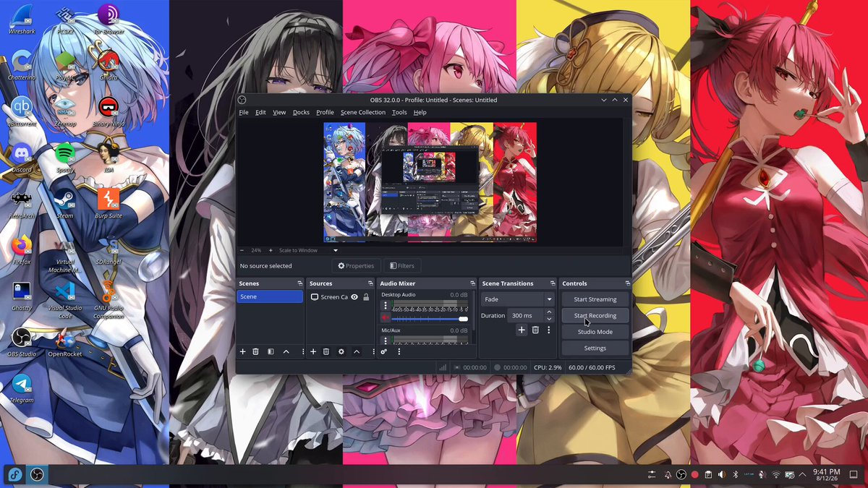Toggle visibility of Screen Capture source
This screenshot has width=868, height=488.
(x=354, y=297)
